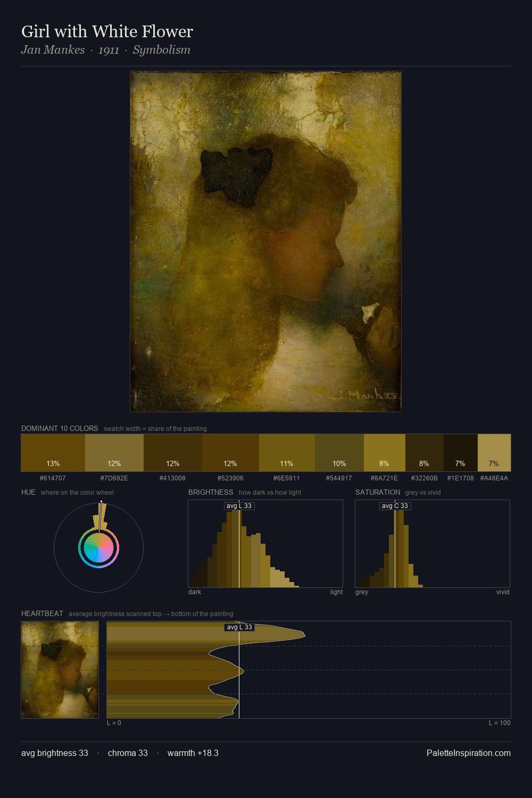Image resolution: width=532 pixels, height=798 pixels.
Task: Open the PaletteInspiration.com link
Action: (x=469, y=753)
